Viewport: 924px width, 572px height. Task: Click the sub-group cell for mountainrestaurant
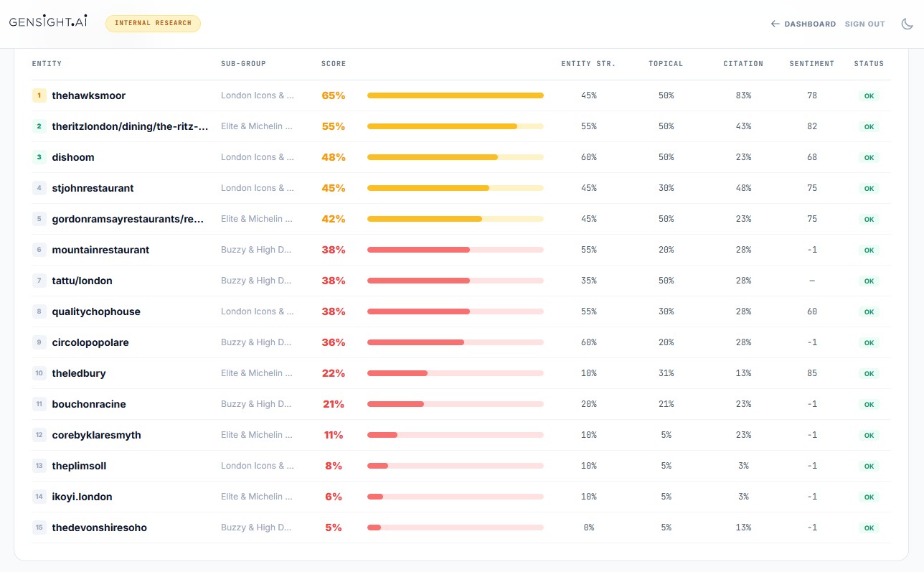coord(257,250)
